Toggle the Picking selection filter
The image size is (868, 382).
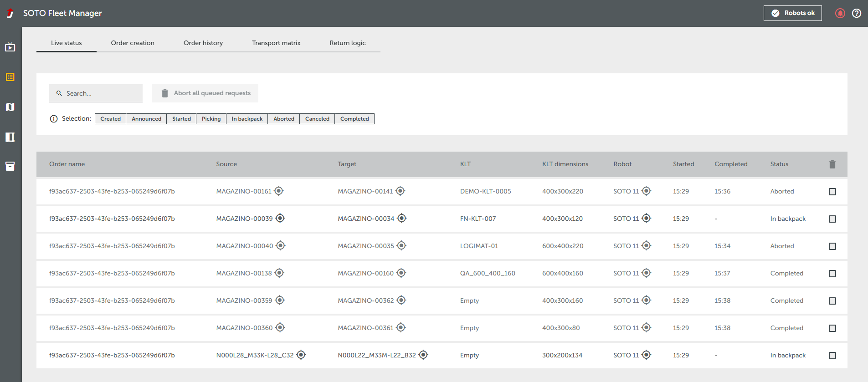[x=211, y=119]
